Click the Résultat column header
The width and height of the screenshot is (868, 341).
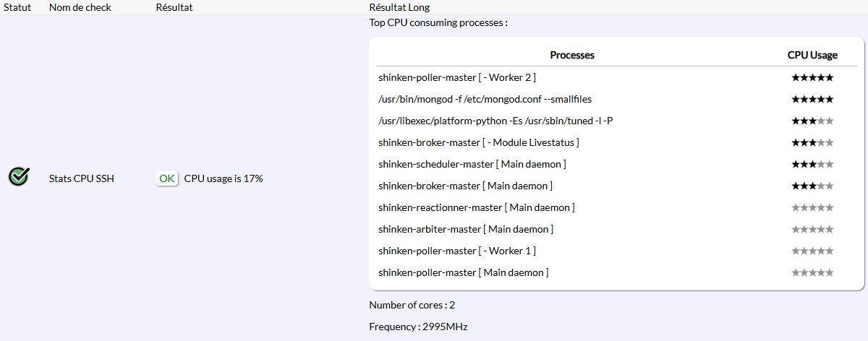coord(174,7)
